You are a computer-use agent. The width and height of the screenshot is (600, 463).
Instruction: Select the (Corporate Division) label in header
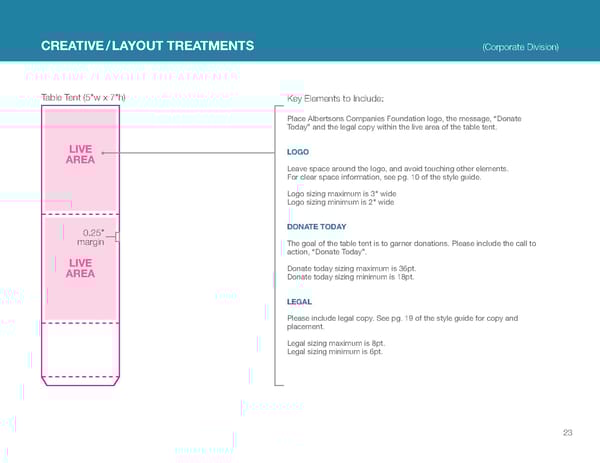(519, 47)
